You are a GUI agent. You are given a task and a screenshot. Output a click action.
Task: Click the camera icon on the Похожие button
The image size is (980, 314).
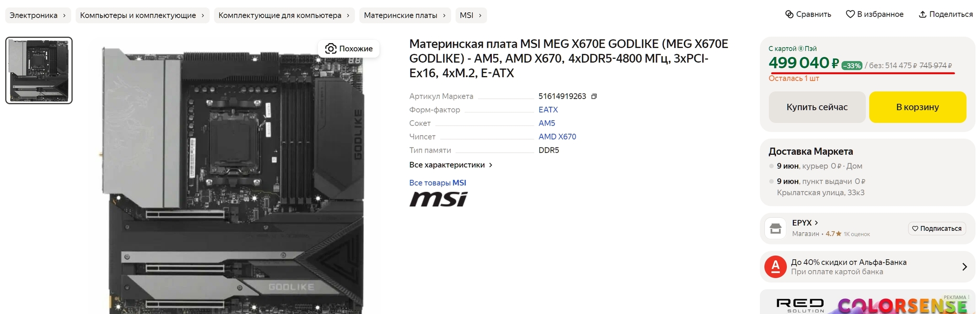click(330, 48)
